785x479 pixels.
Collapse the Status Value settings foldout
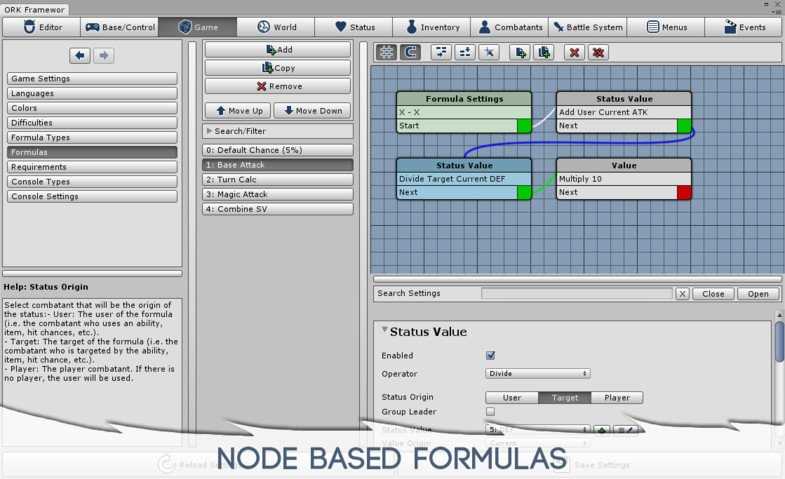[384, 329]
